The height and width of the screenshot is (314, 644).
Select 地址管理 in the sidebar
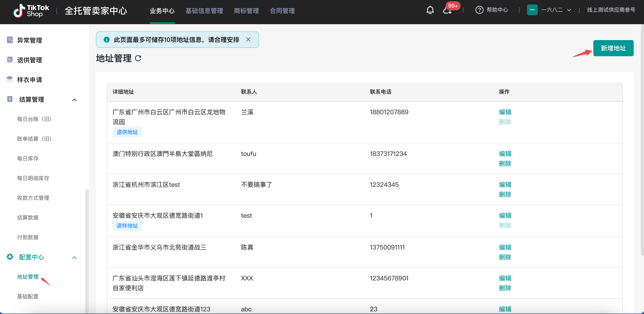coord(28,277)
